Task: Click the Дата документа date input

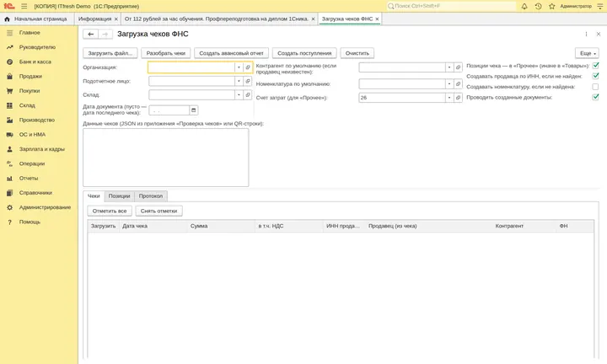Action: 169,110
